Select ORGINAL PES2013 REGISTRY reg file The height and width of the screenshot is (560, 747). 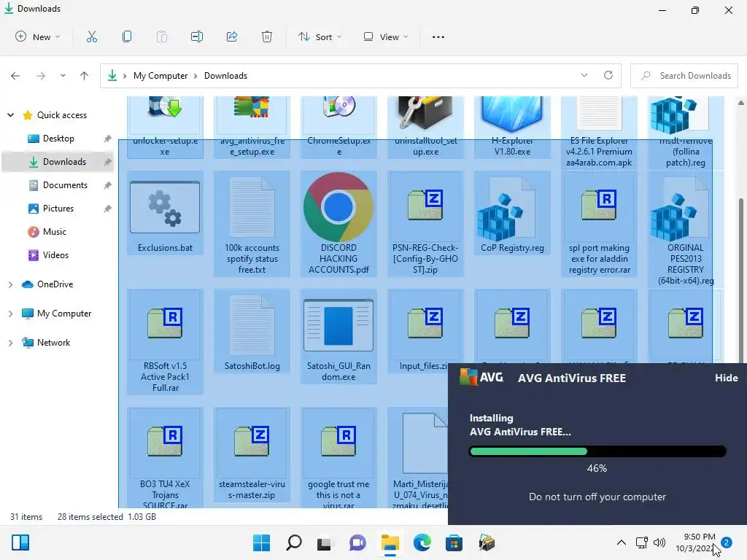(686, 230)
